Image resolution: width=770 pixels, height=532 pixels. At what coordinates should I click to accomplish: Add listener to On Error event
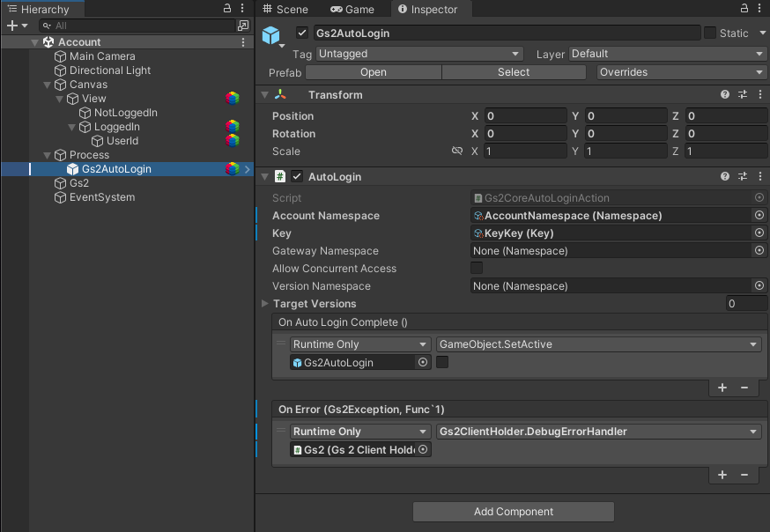(x=722, y=475)
